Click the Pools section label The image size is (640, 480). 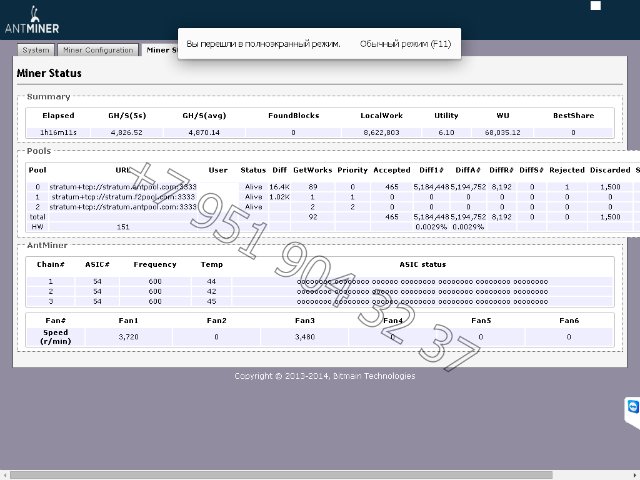[39, 151]
